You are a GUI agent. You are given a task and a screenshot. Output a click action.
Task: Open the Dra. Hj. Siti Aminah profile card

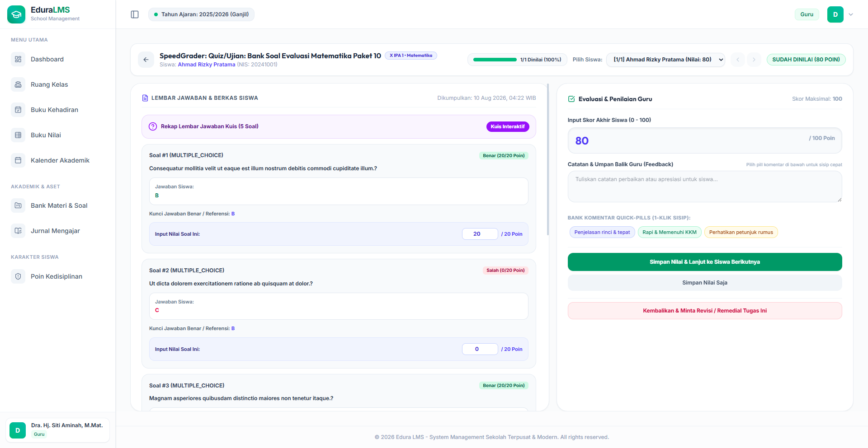pyautogui.click(x=58, y=430)
